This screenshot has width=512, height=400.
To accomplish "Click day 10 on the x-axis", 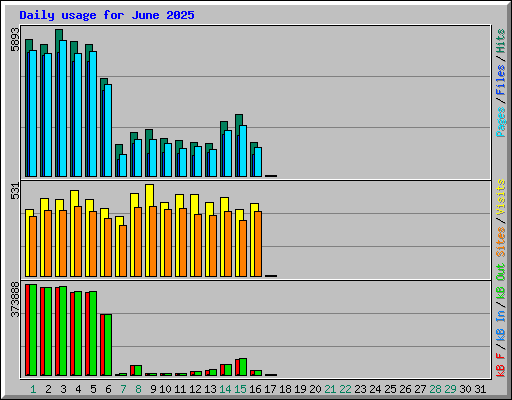I will click(165, 389).
